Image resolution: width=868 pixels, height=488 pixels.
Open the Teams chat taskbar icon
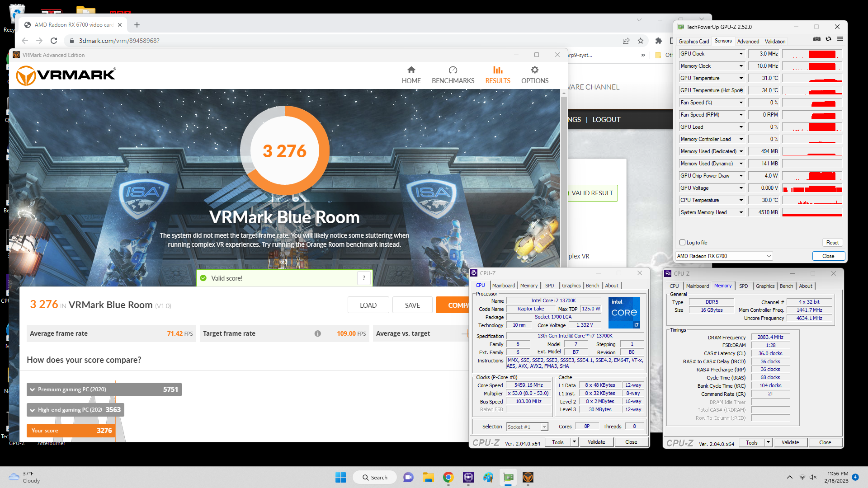click(x=408, y=477)
